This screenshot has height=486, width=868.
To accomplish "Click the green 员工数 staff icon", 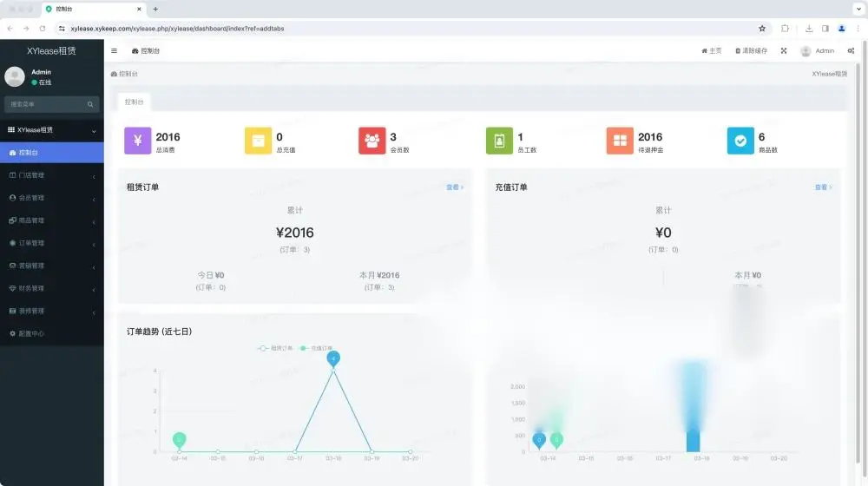I will click(x=499, y=141).
